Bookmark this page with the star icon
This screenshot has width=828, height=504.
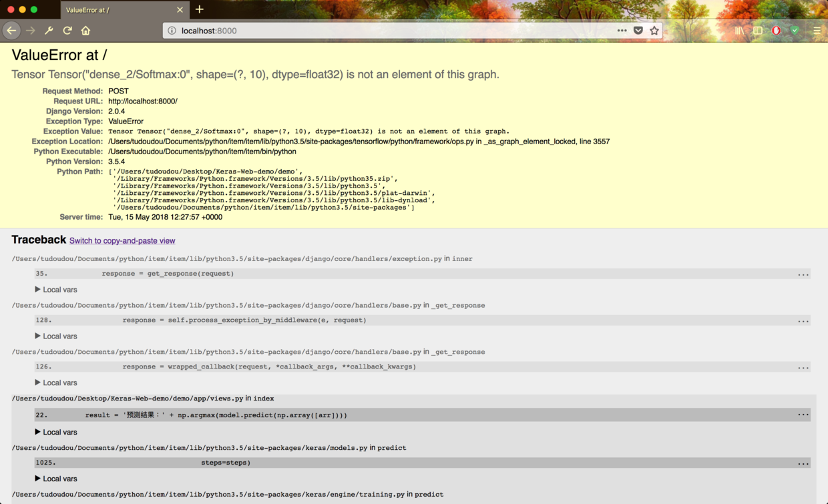click(654, 31)
